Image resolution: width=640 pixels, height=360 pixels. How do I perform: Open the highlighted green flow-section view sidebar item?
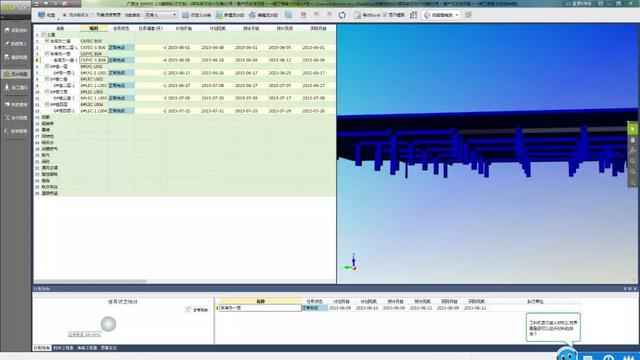click(x=16, y=74)
